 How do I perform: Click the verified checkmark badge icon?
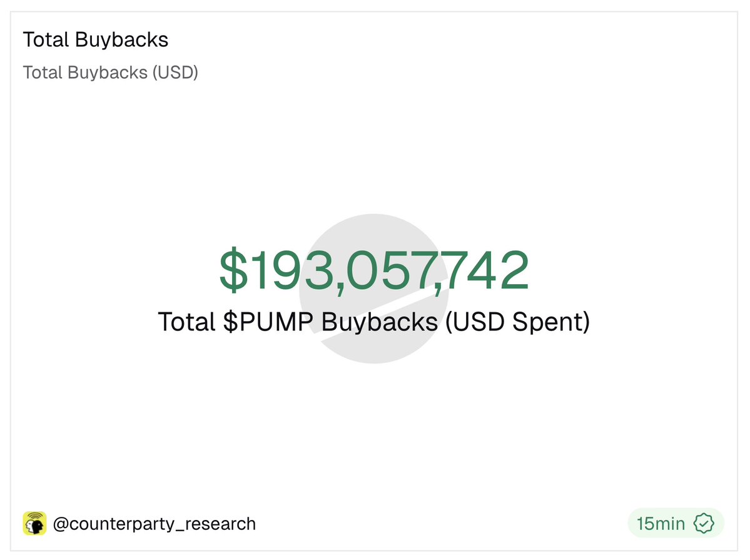coord(705,523)
